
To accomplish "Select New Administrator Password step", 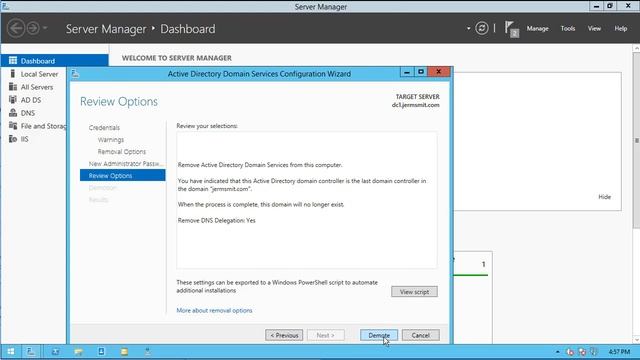I will point(126,163).
